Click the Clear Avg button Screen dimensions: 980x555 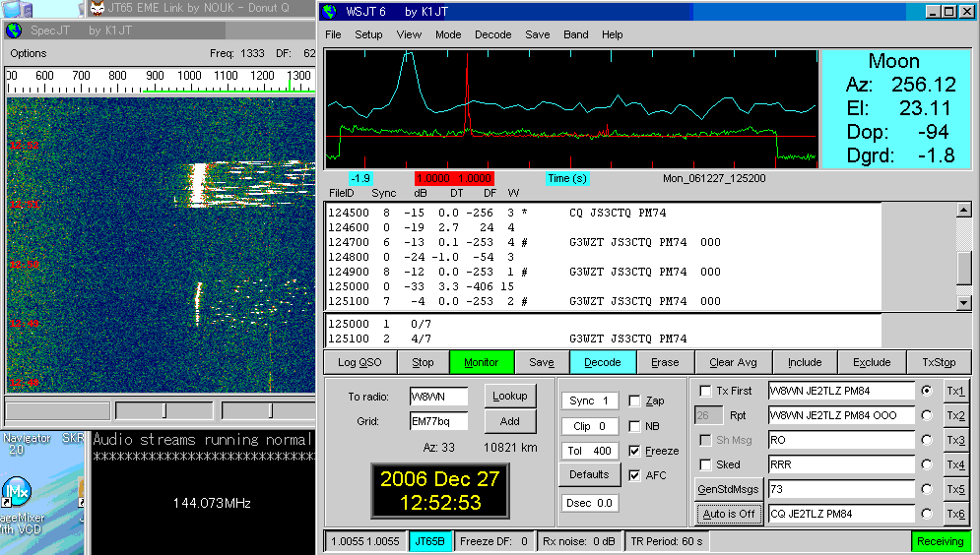click(x=734, y=362)
